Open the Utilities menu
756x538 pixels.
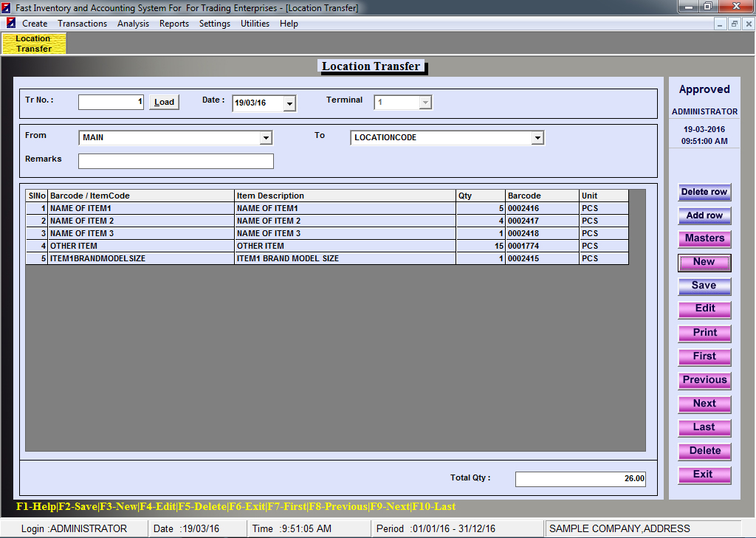pos(255,24)
